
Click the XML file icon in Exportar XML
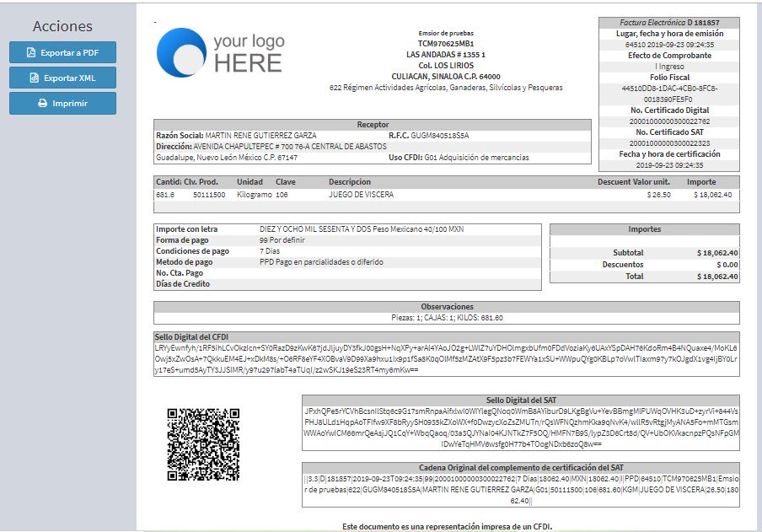point(35,78)
